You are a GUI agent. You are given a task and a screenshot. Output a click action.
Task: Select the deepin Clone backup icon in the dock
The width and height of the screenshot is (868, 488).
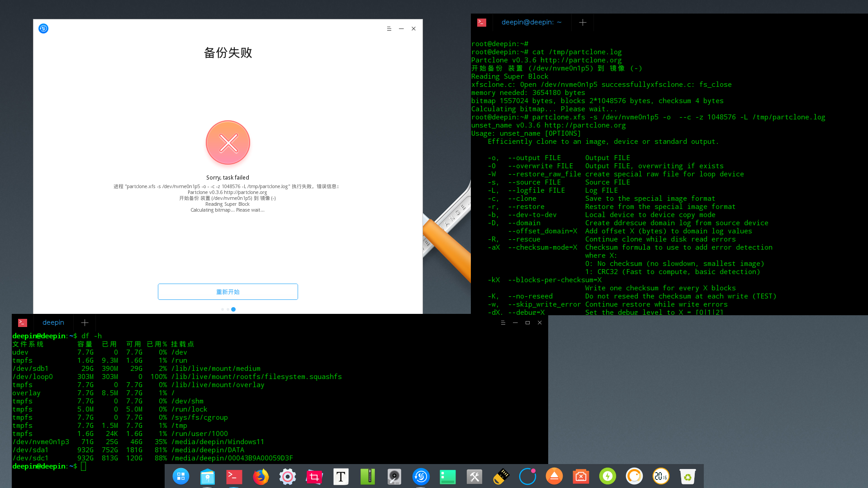pos(421,476)
